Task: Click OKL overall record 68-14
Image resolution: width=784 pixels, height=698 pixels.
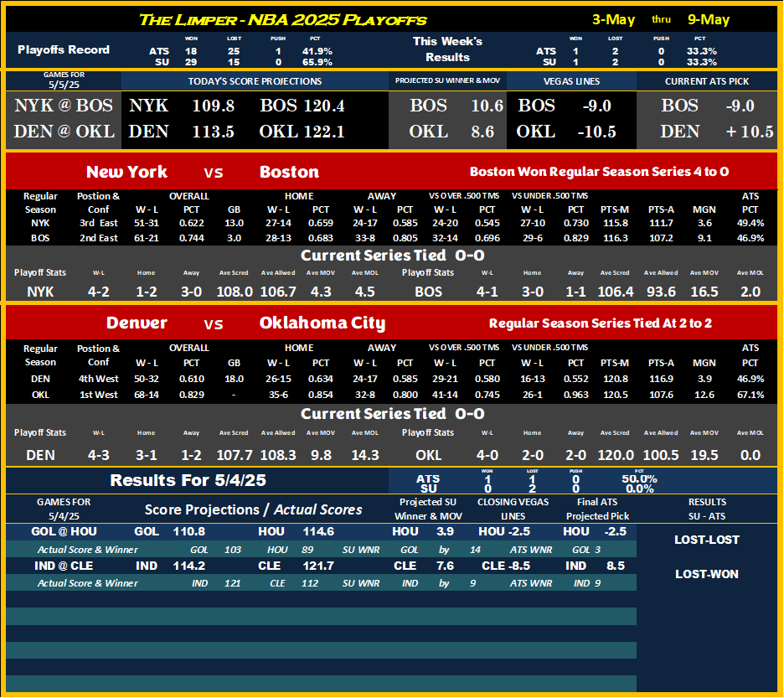Action: coord(147,395)
